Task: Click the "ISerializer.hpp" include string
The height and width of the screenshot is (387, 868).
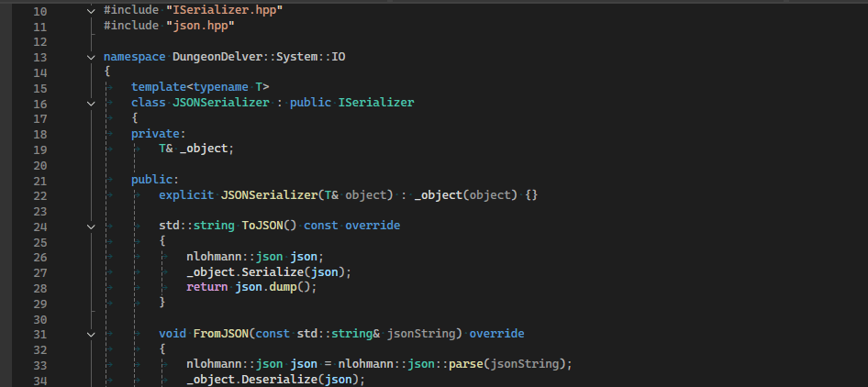Action: pos(224,10)
